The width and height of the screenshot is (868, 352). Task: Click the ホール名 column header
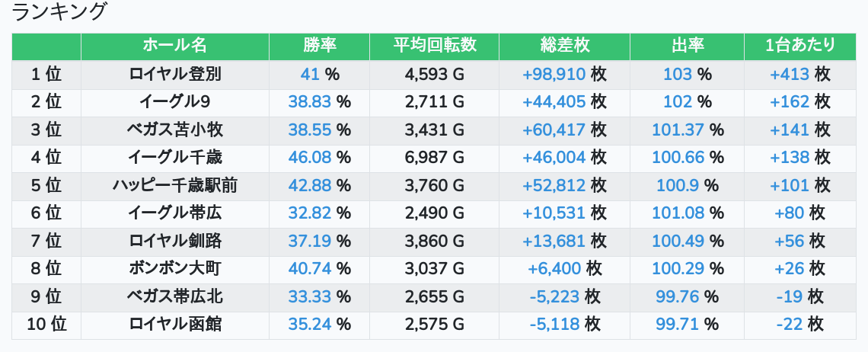[174, 46]
